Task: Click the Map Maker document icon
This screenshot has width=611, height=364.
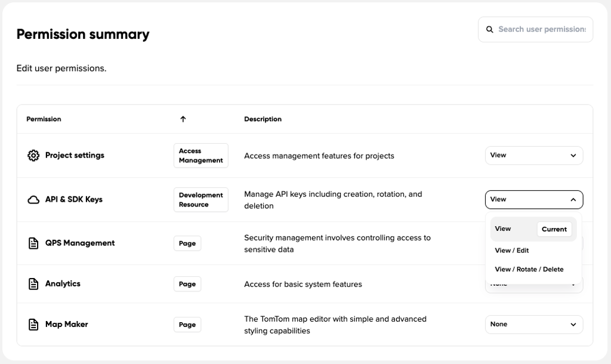Action: click(33, 325)
